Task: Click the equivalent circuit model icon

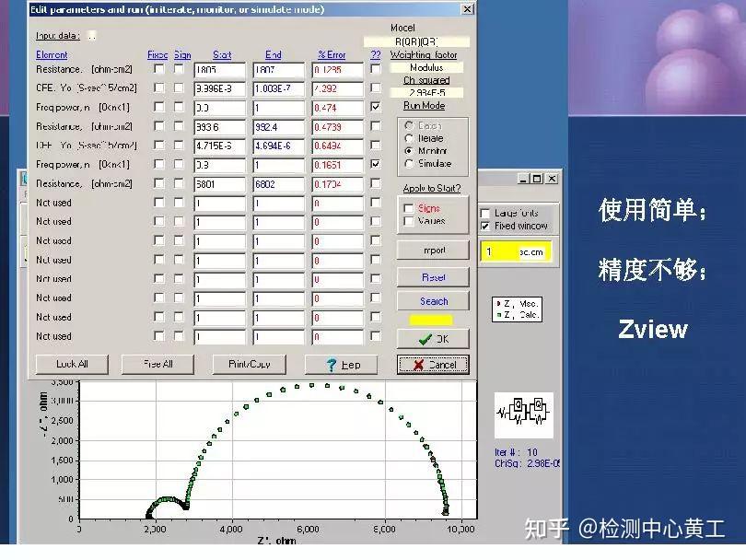Action: click(523, 414)
